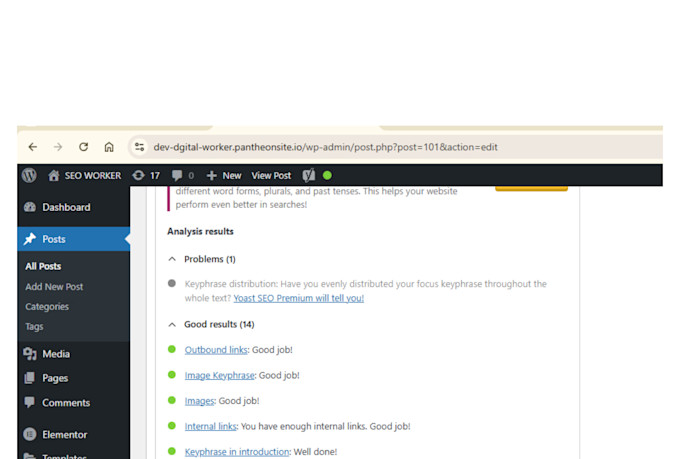Click the Problems (1) heading text
This screenshot has width=680, height=459.
[x=210, y=259]
